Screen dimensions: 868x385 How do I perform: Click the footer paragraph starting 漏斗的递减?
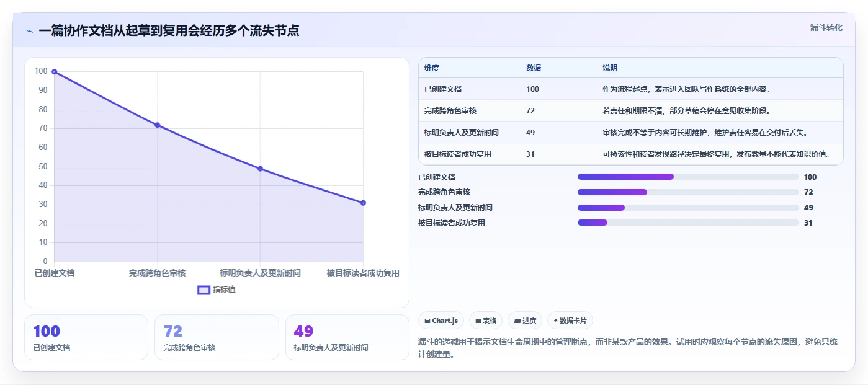pos(629,348)
